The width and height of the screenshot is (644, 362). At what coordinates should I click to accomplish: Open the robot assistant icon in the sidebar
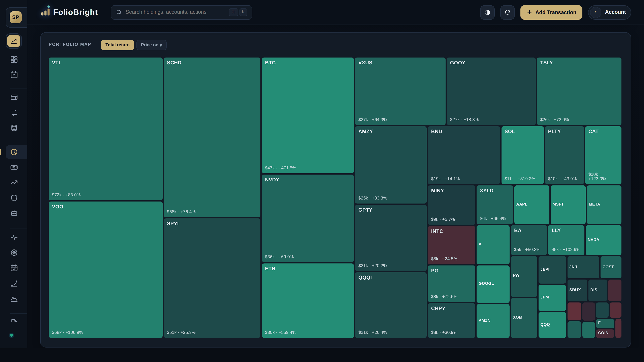point(14,213)
